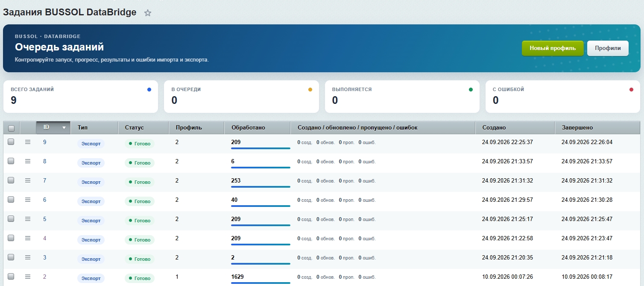Select the Всего заданий summary card
The width and height of the screenshot is (644, 286).
[81, 97]
